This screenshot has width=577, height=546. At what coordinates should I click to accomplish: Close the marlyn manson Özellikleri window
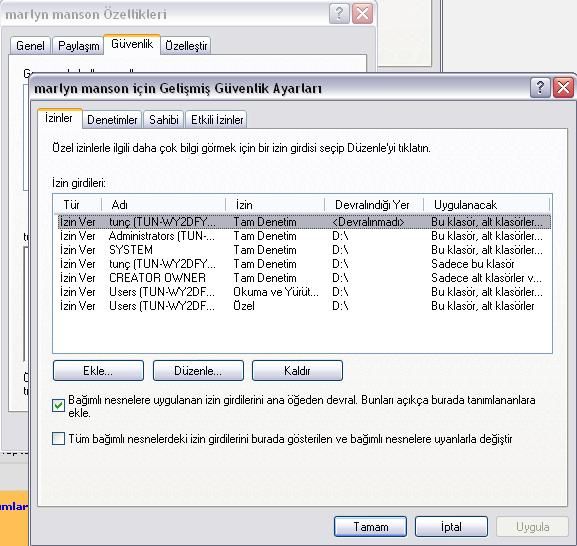362,14
